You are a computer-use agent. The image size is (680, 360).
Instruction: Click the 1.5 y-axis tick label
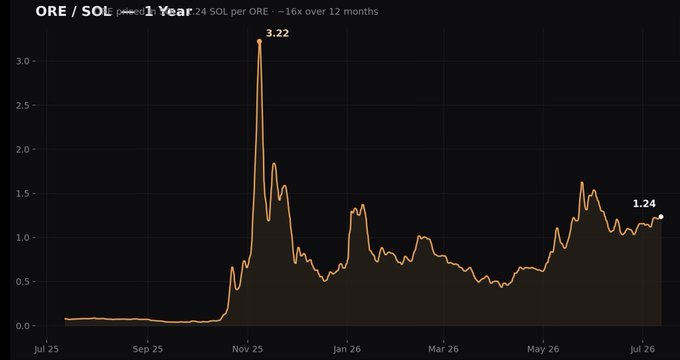(23, 193)
